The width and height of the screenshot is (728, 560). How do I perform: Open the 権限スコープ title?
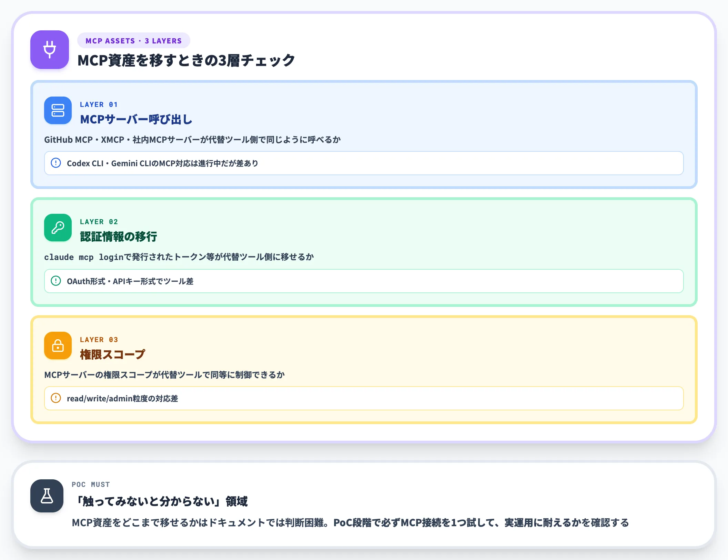(x=112, y=354)
